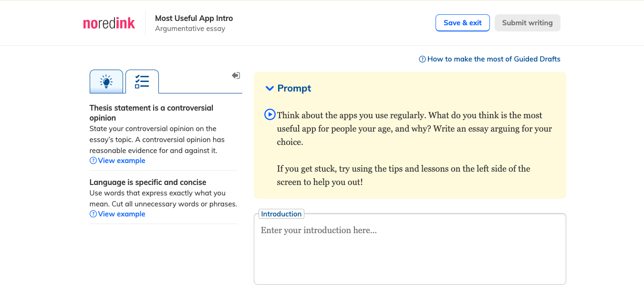
Task: Collapse the Prompt section chevron
Action: pyautogui.click(x=270, y=88)
